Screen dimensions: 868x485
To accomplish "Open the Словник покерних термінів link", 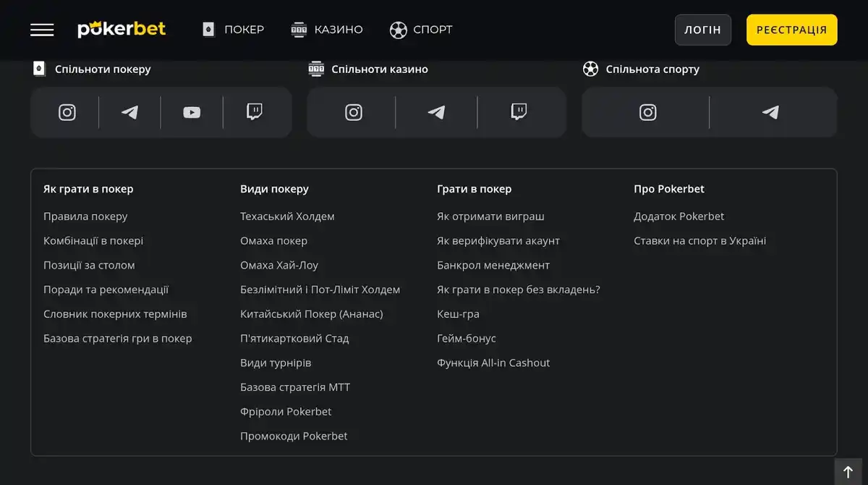I will (115, 314).
